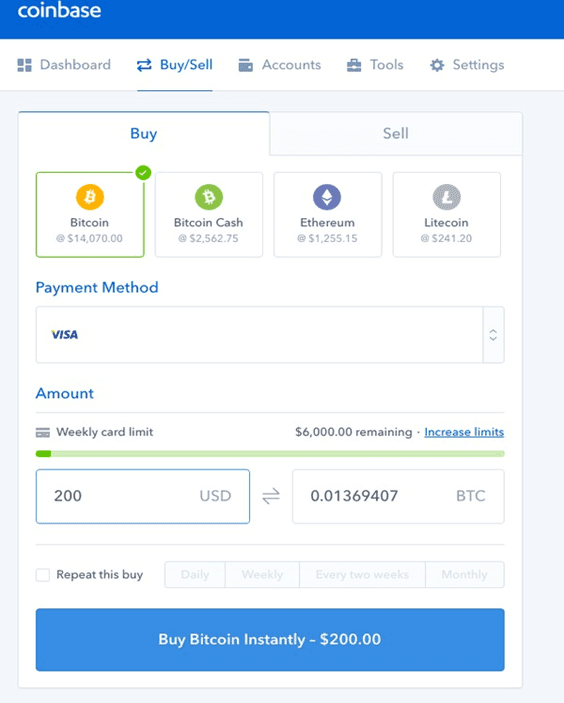The image size is (564, 703).
Task: Open the Payment Method dropdown
Action: pos(270,335)
